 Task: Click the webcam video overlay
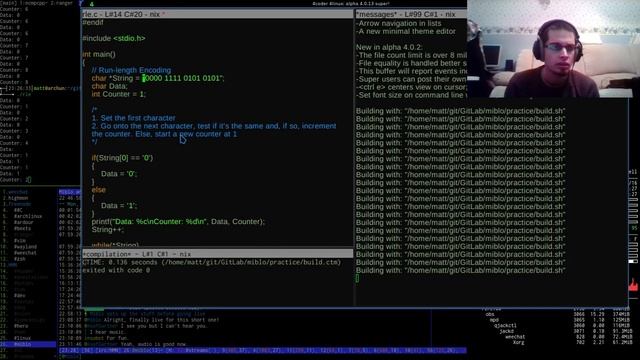(553, 49)
